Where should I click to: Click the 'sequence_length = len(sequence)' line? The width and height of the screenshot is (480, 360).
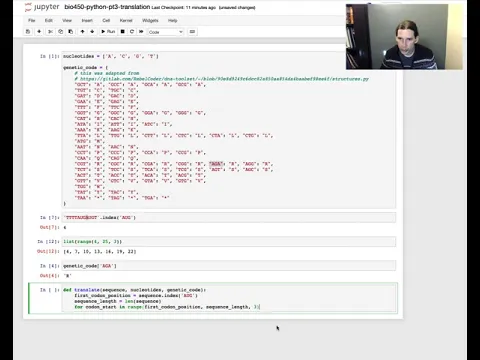(118, 301)
